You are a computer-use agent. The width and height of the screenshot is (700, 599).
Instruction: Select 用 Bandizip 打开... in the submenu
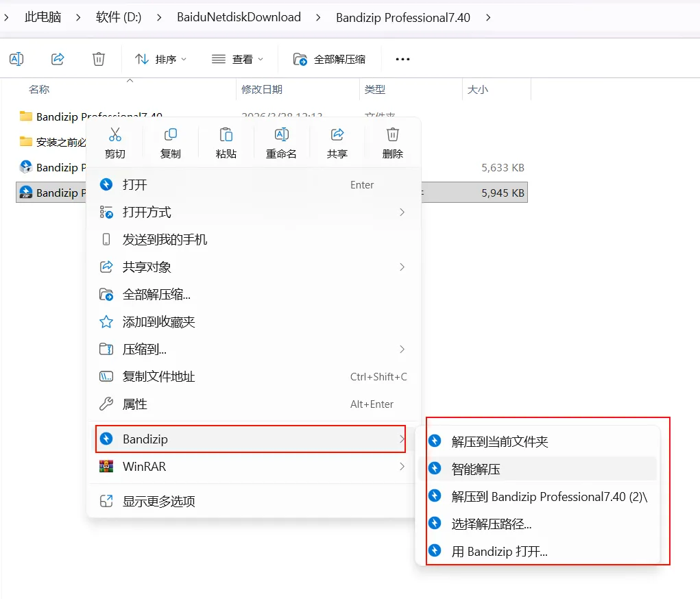[538, 551]
